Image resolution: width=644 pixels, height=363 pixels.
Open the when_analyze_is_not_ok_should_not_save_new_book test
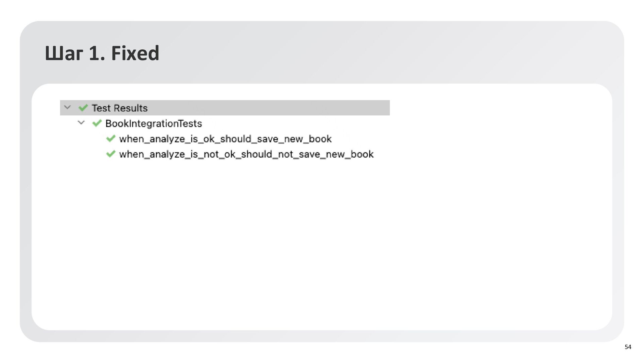click(246, 154)
